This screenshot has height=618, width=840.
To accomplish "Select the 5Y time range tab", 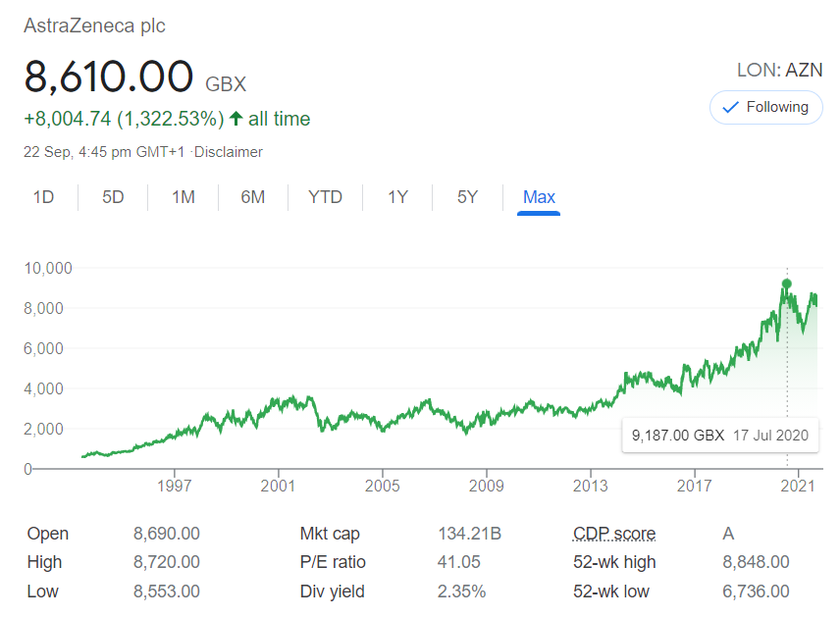I will (x=467, y=197).
